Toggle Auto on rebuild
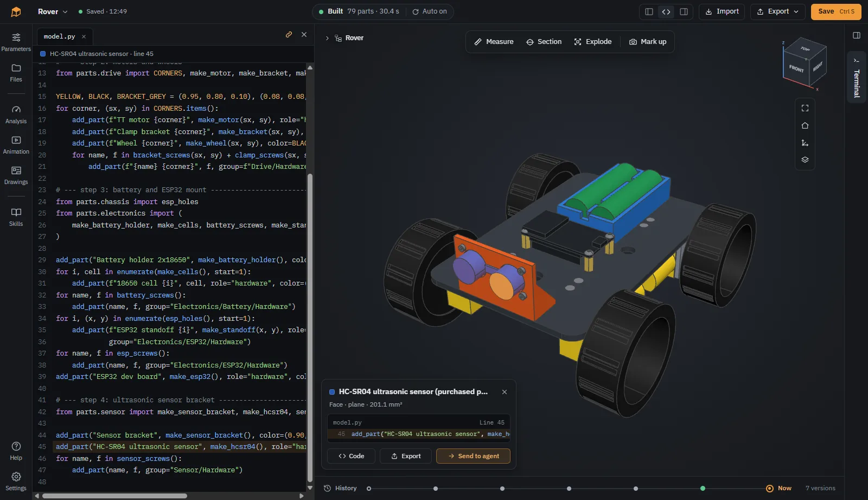 click(x=430, y=11)
